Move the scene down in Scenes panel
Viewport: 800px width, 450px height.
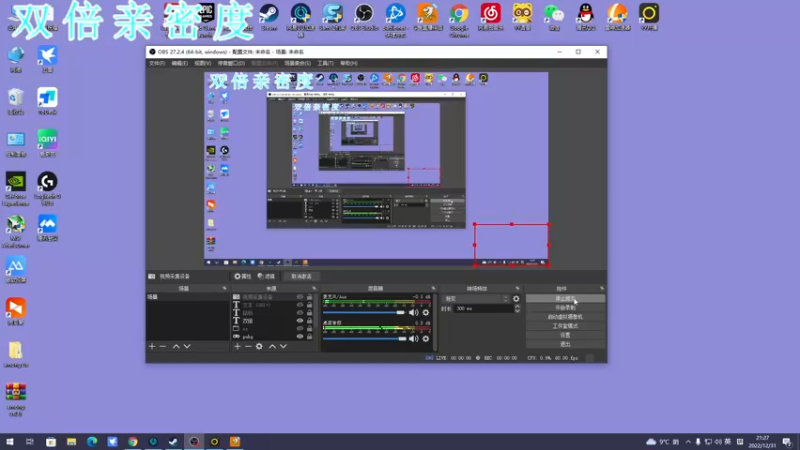(187, 346)
